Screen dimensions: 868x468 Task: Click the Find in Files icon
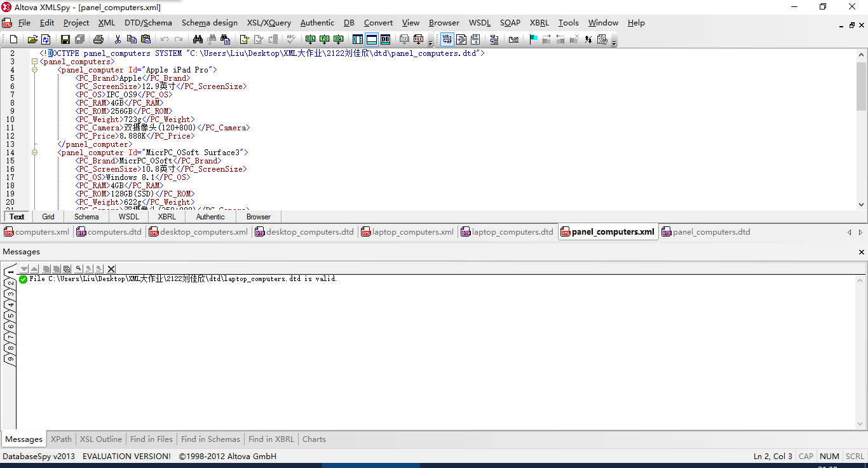click(225, 39)
